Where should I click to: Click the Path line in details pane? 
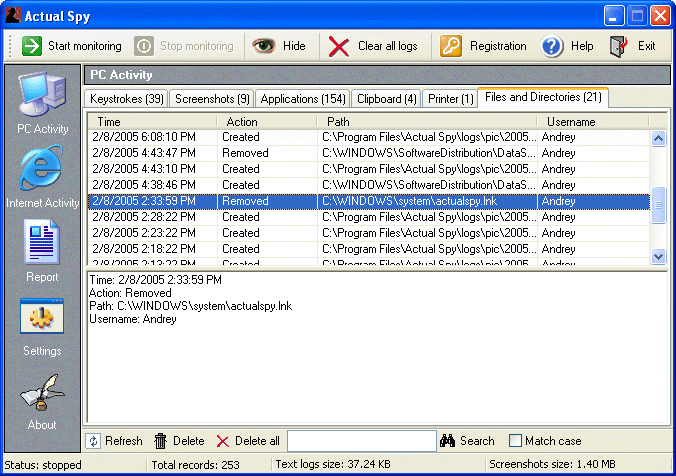[x=191, y=306]
